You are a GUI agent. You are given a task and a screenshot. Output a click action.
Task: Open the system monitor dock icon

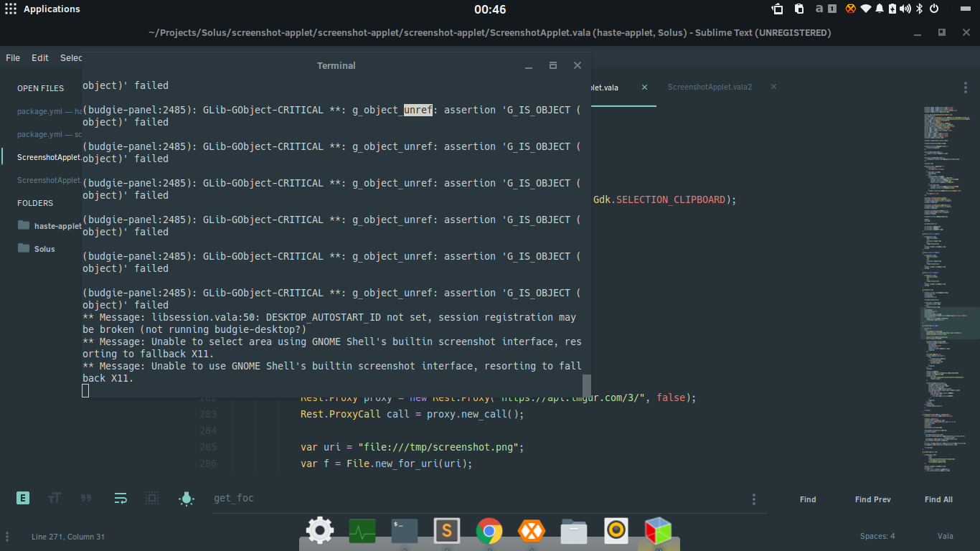(x=362, y=531)
